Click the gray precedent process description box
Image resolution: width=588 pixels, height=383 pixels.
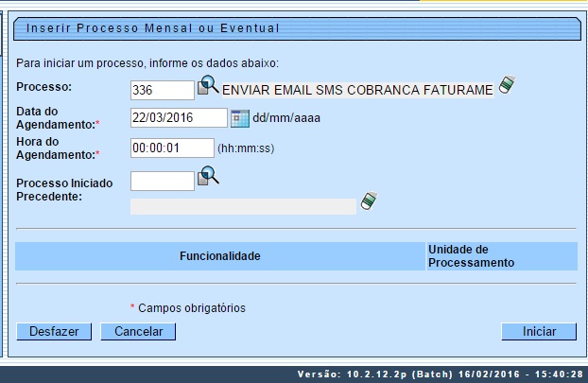coord(243,207)
